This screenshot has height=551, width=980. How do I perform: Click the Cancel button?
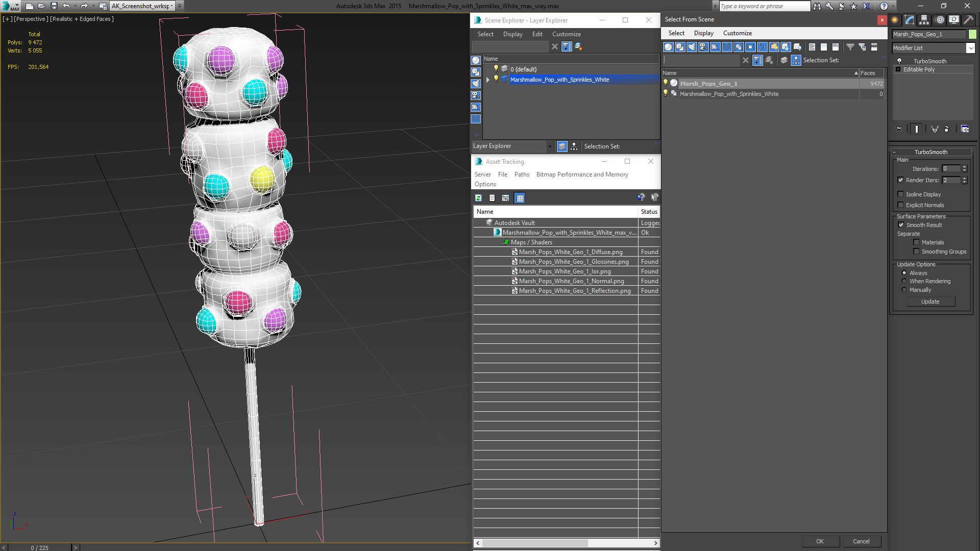point(861,541)
